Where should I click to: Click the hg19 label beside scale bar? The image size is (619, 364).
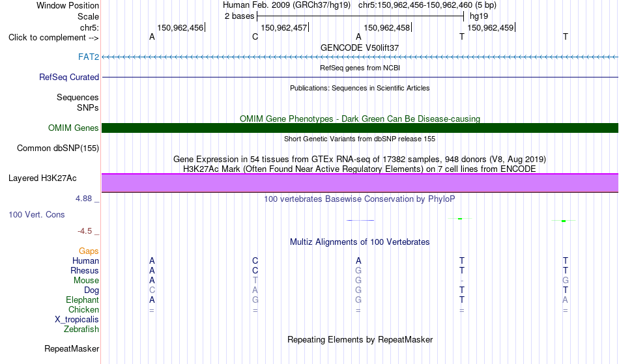click(479, 16)
